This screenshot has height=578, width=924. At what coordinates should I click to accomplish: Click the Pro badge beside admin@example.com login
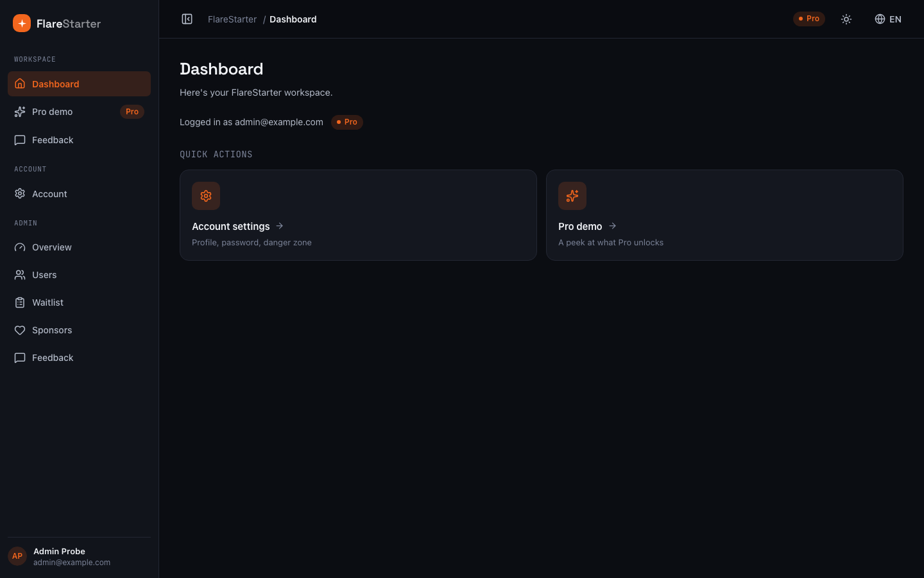347,122
